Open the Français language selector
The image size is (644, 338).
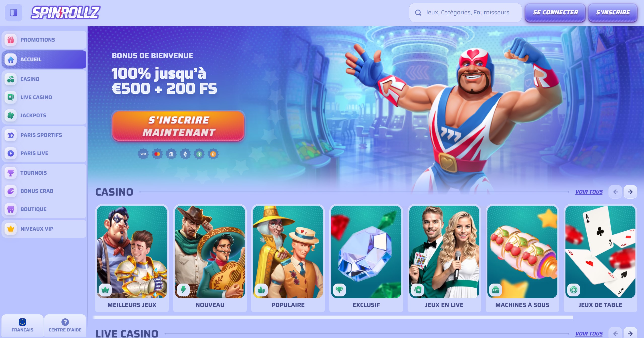(22, 325)
